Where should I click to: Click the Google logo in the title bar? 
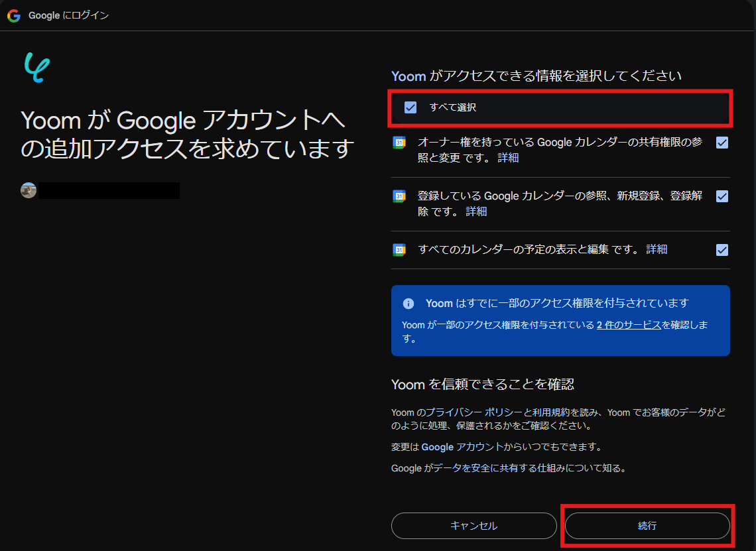point(14,15)
